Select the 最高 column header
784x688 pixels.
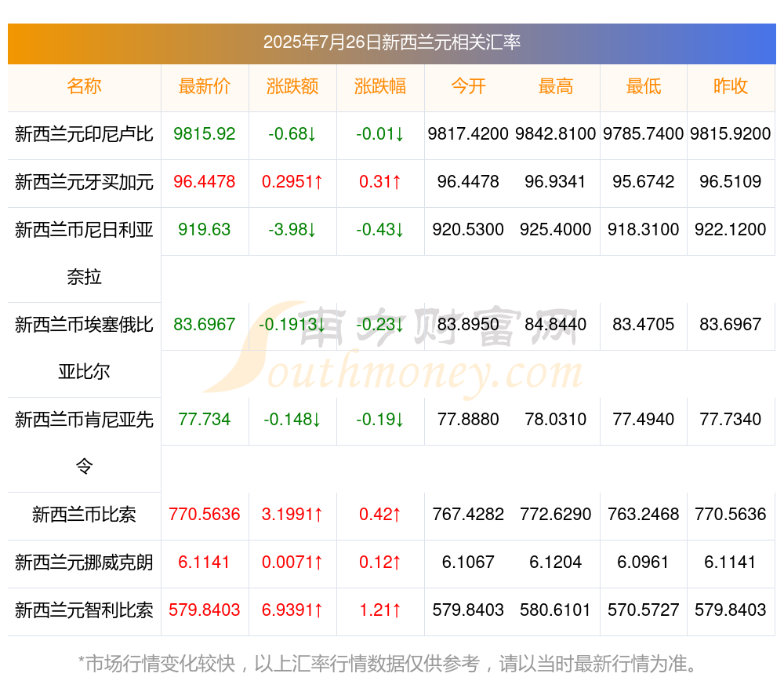[x=556, y=86]
